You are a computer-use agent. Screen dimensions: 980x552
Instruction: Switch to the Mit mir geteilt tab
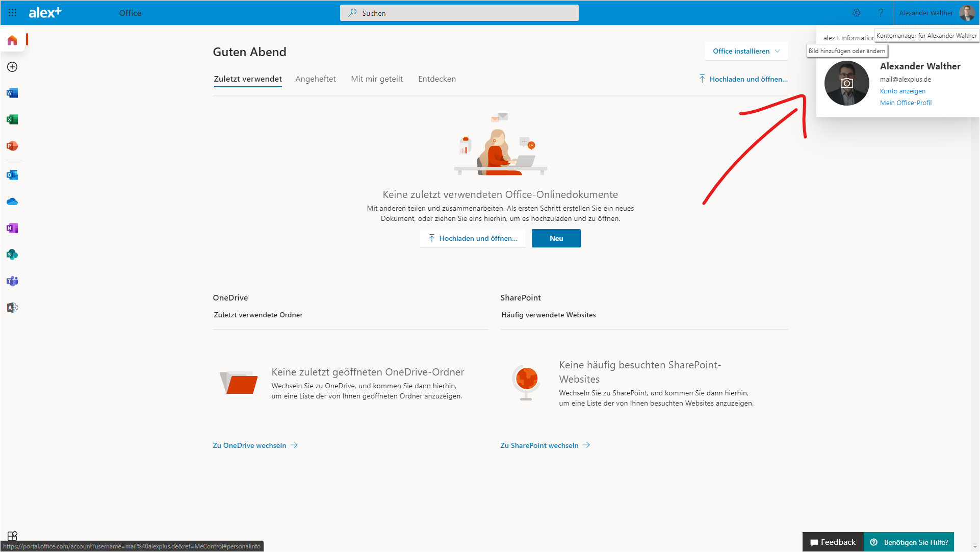click(x=377, y=79)
